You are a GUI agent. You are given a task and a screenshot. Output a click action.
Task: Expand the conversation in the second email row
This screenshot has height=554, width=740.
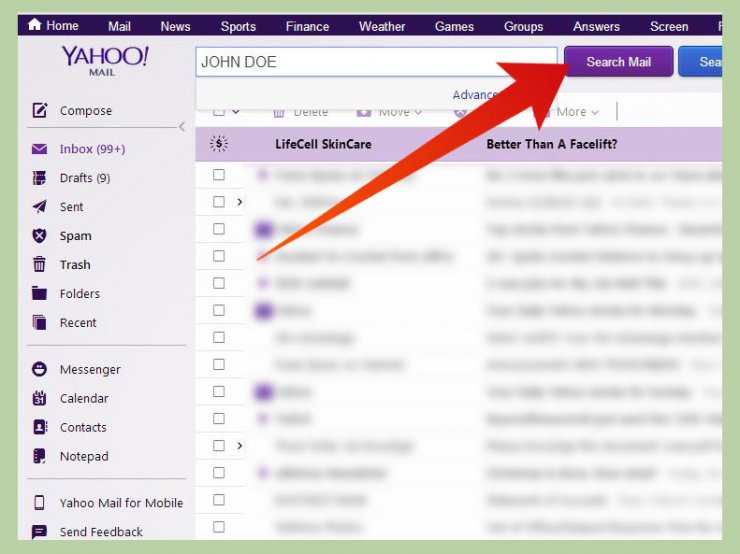240,202
